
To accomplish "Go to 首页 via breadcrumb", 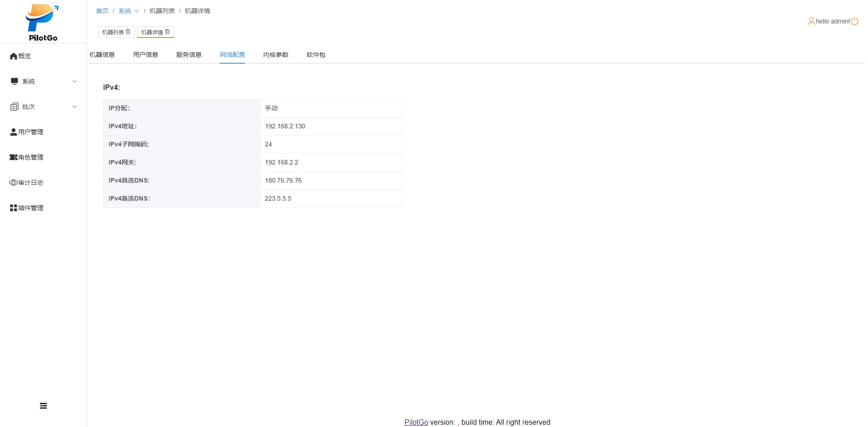I will pyautogui.click(x=102, y=11).
